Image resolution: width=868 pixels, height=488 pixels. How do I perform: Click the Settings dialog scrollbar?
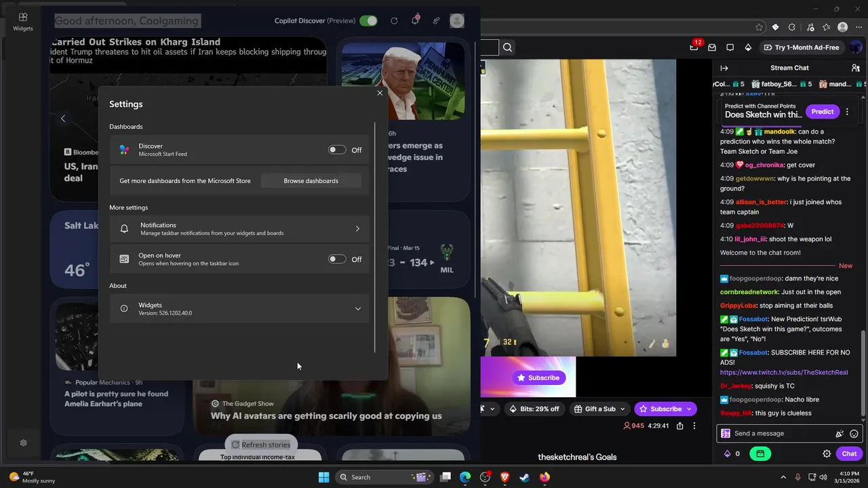click(x=374, y=237)
